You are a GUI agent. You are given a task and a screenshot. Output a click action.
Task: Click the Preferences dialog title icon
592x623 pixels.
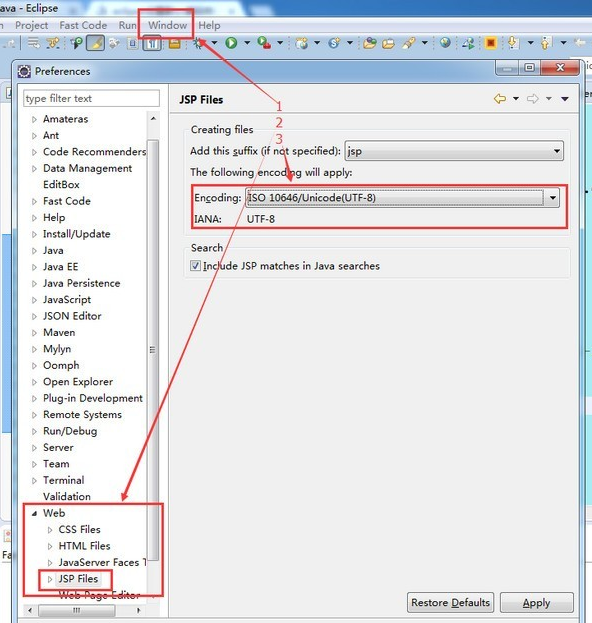[24, 72]
